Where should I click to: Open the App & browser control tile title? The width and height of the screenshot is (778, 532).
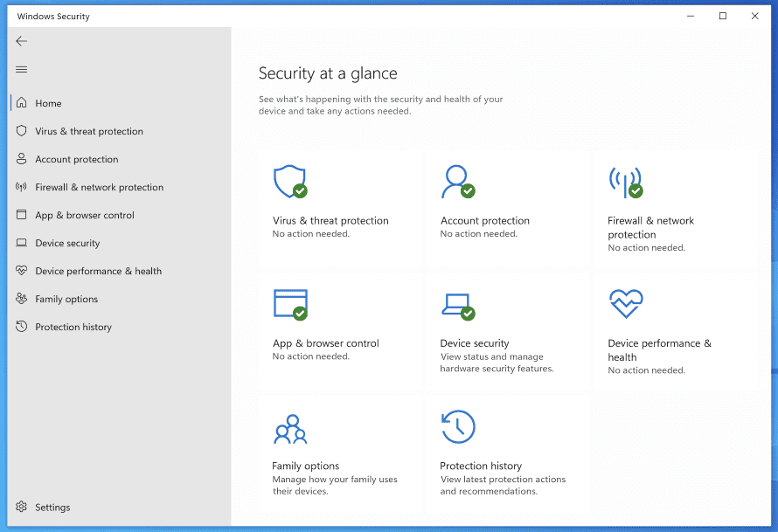pyautogui.click(x=325, y=343)
